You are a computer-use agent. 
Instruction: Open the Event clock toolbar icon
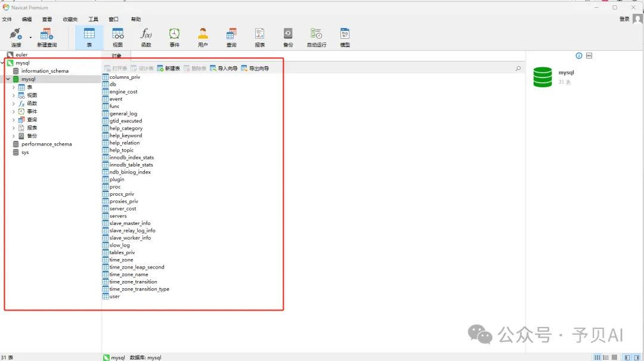(175, 38)
